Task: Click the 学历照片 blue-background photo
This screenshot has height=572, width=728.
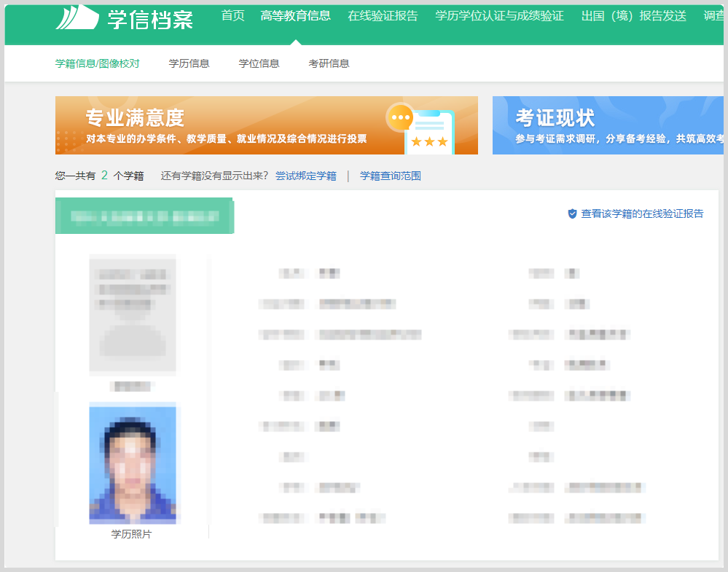Action: point(133,463)
